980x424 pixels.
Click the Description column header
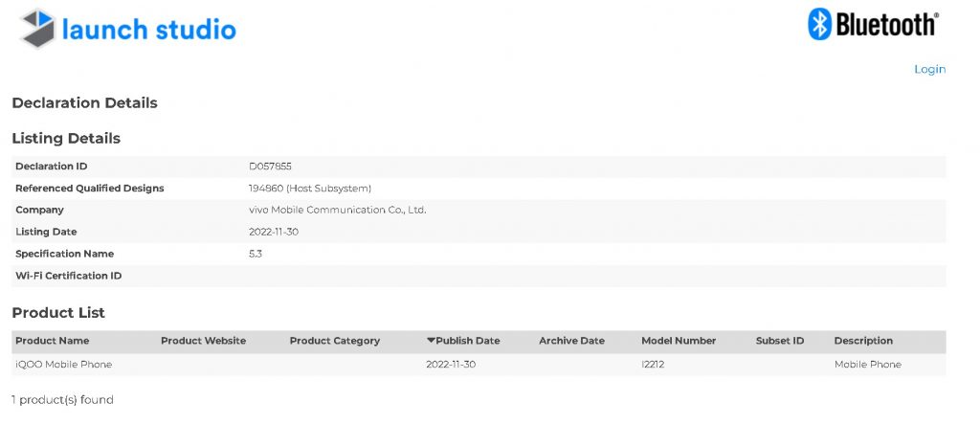click(863, 341)
